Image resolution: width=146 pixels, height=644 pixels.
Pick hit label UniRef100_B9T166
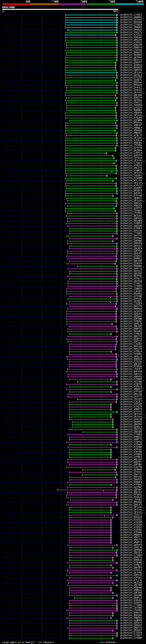pyautogui.click(x=131, y=347)
